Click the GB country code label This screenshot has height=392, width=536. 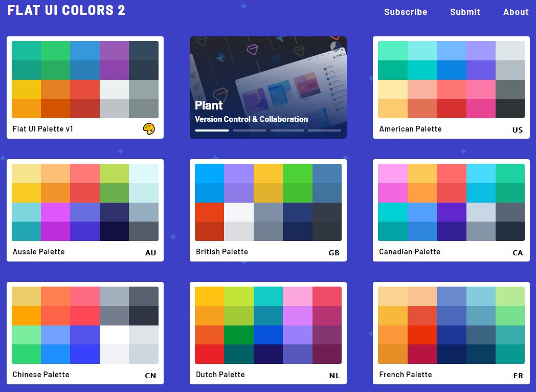(333, 253)
